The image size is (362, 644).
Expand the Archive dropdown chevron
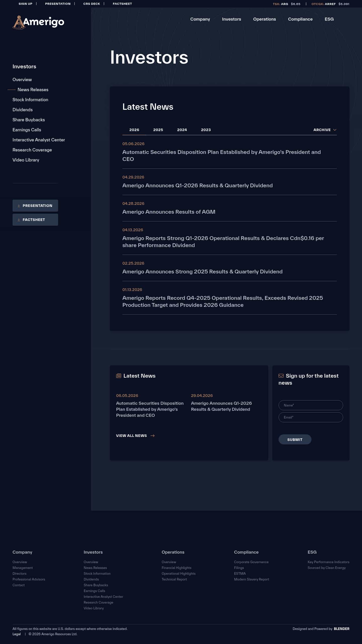[335, 130]
